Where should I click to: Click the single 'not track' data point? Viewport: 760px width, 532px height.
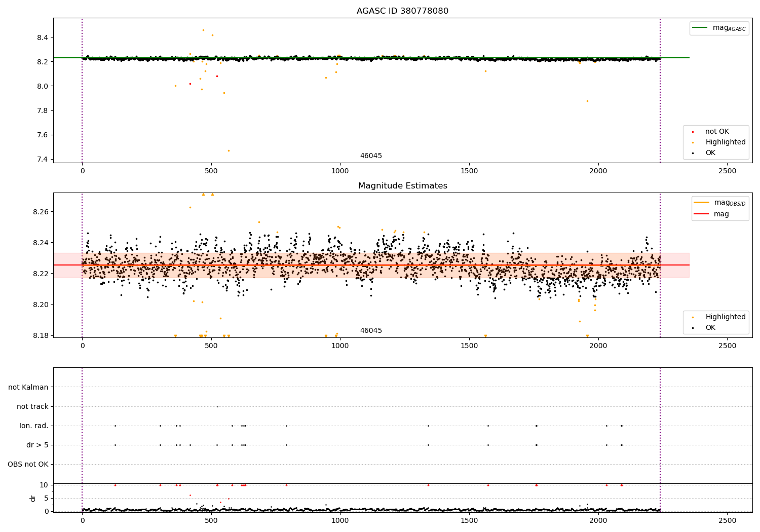click(x=217, y=406)
